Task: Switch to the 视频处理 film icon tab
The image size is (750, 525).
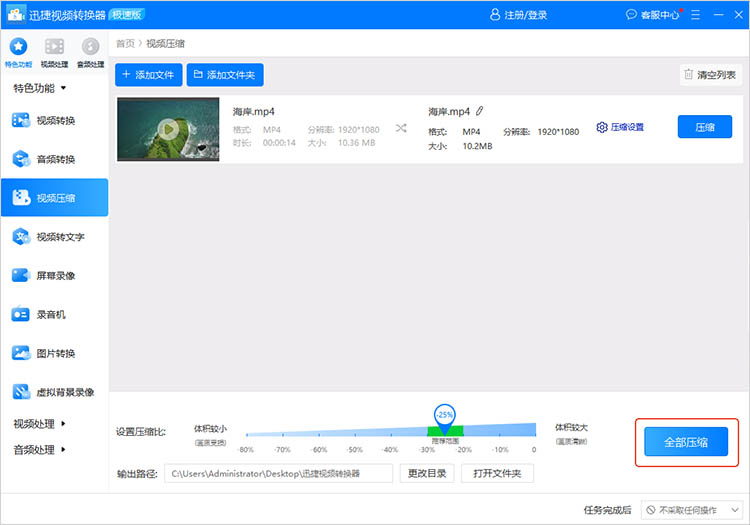Action: [x=54, y=53]
